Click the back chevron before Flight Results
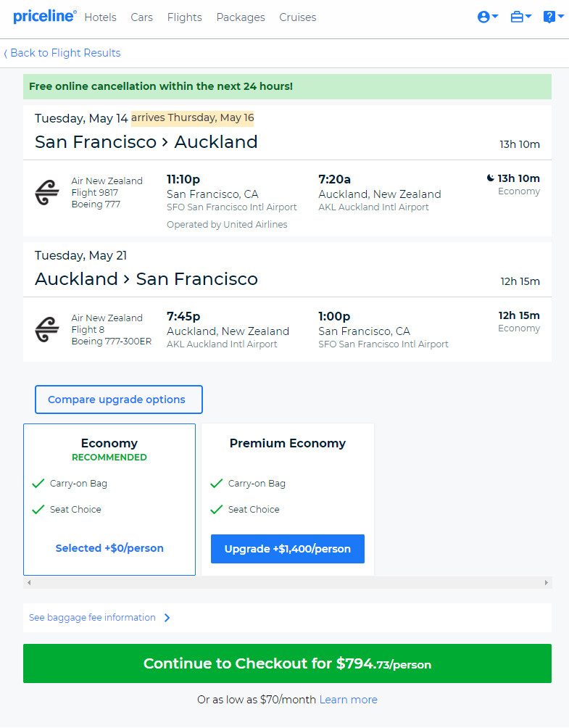 pos(6,54)
